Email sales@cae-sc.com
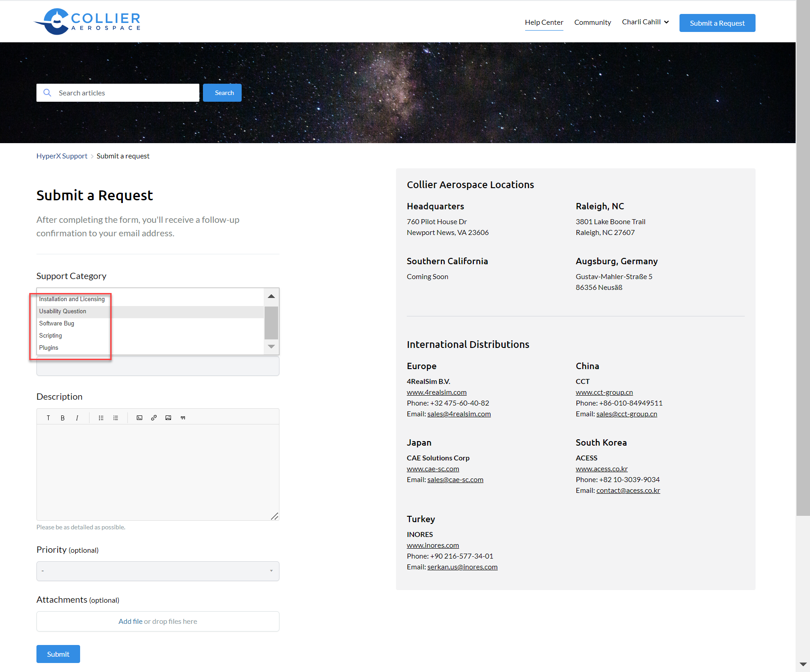The image size is (810, 672). tap(455, 479)
